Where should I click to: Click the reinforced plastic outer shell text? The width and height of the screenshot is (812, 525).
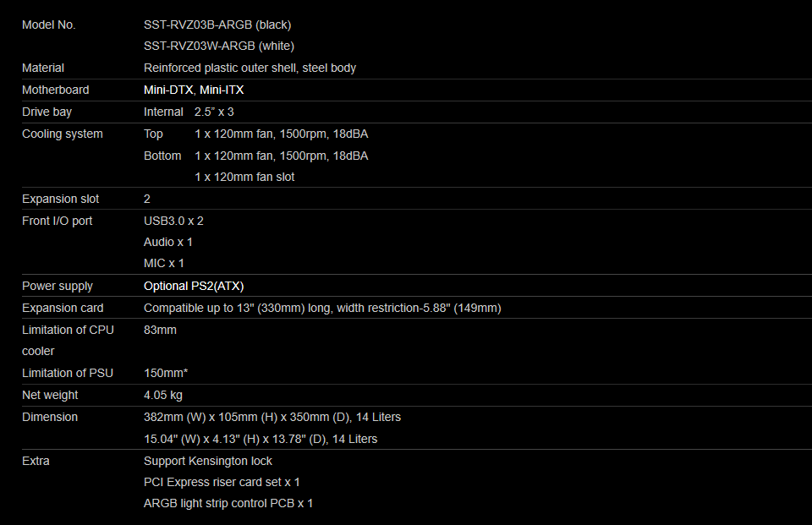[x=250, y=68]
